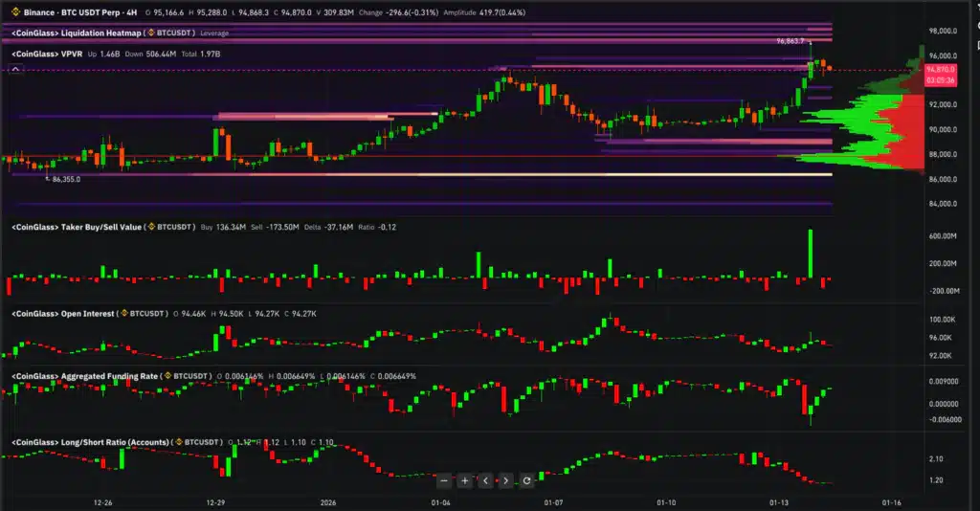
Task: Select the Aggregated Funding Rate indicator label
Action: [84, 376]
